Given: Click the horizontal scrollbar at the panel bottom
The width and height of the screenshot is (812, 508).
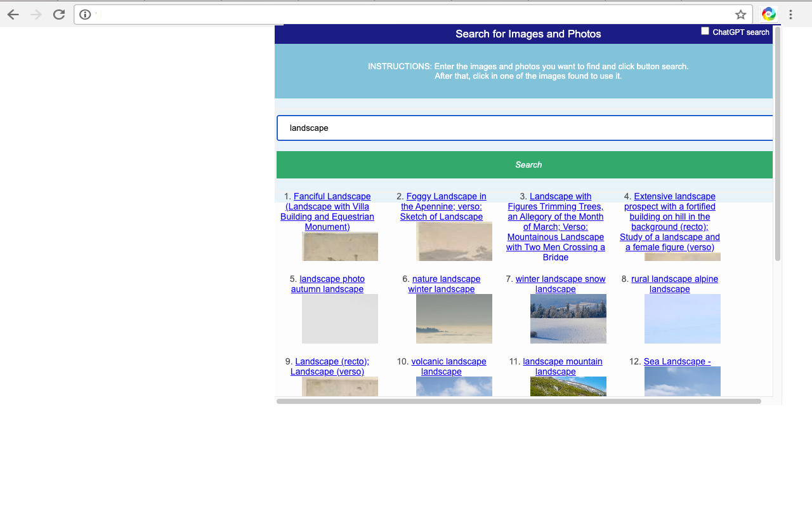Looking at the screenshot, I should (x=518, y=401).
